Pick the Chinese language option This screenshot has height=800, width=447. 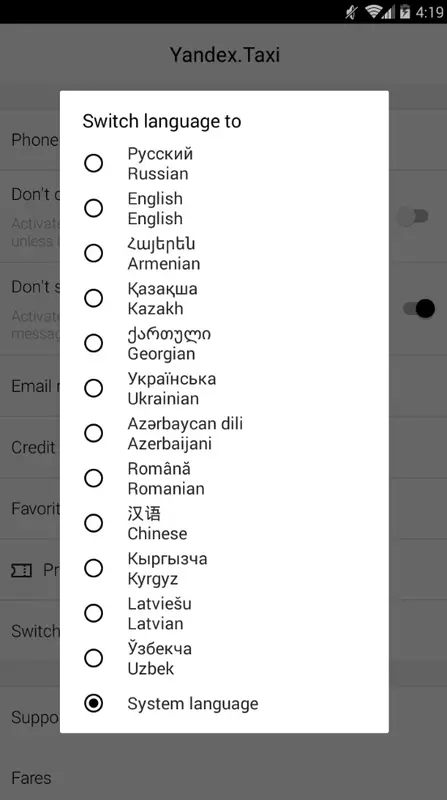coord(93,523)
